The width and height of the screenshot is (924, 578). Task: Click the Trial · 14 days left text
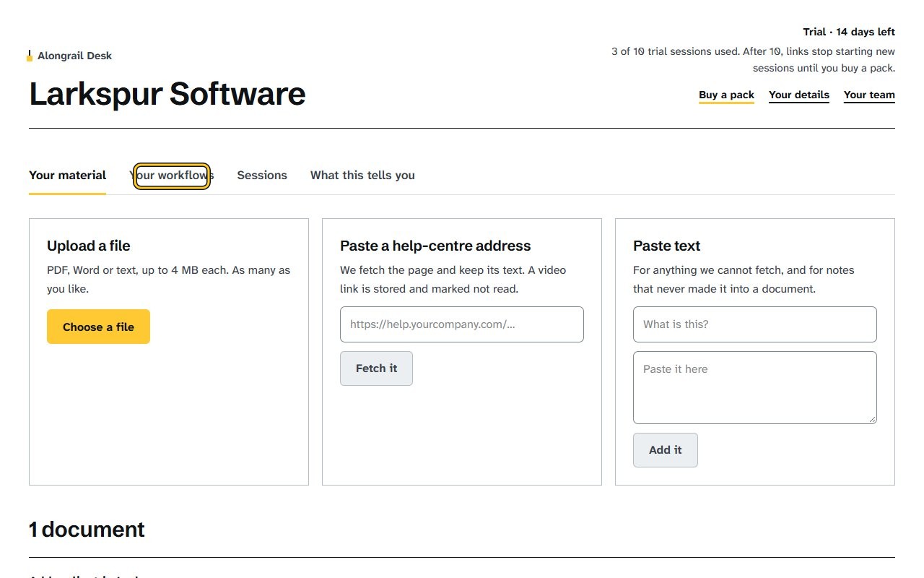click(849, 32)
